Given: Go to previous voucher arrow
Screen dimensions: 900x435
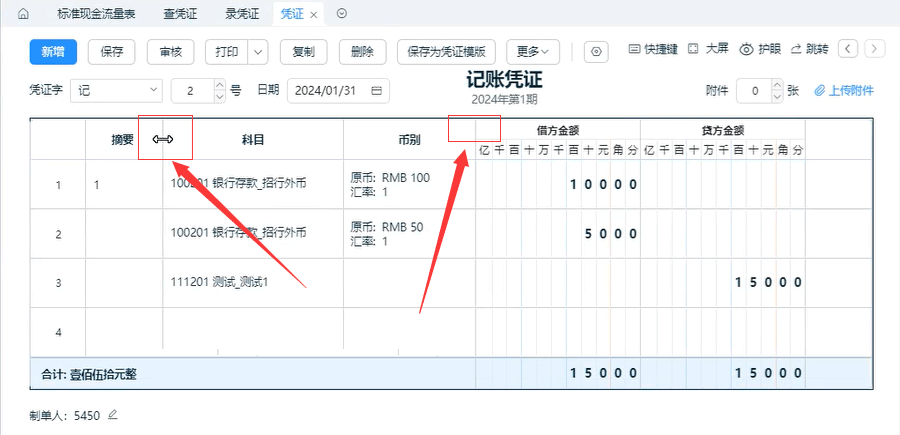Looking at the screenshot, I should tap(848, 49).
